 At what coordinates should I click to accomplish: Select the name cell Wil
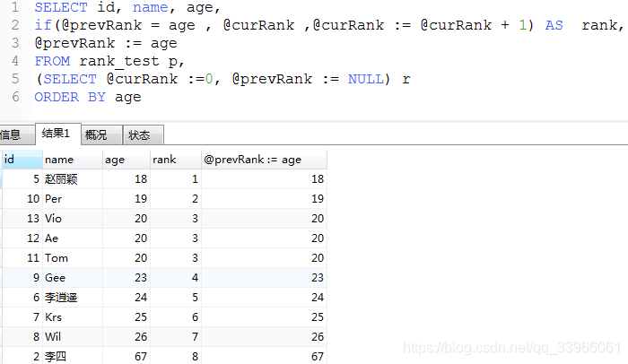[73, 337]
